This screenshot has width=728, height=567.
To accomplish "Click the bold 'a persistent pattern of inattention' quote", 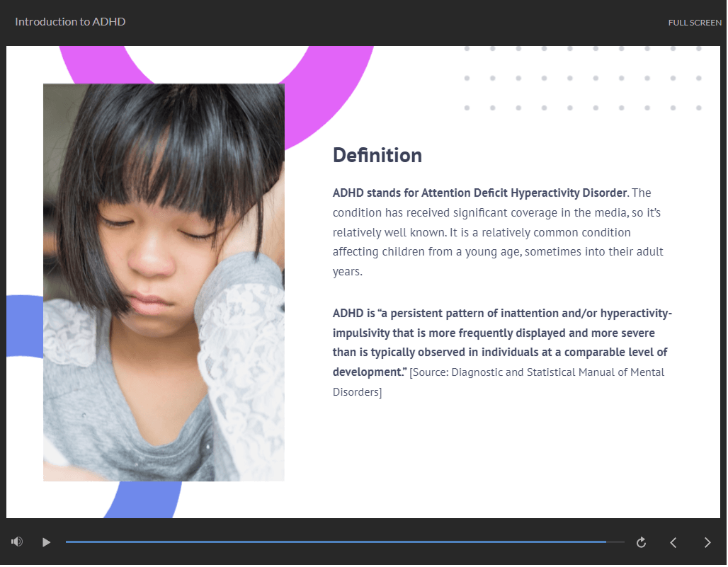I will (502, 343).
